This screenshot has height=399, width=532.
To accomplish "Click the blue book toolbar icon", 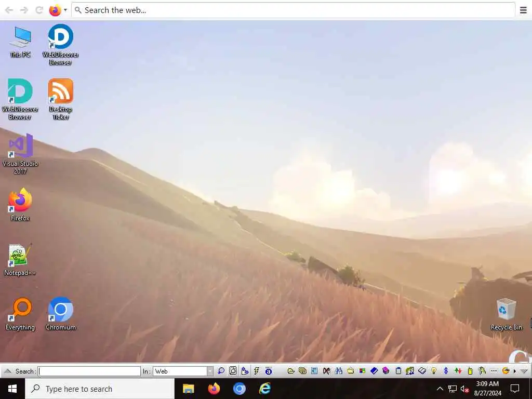I will (374, 371).
